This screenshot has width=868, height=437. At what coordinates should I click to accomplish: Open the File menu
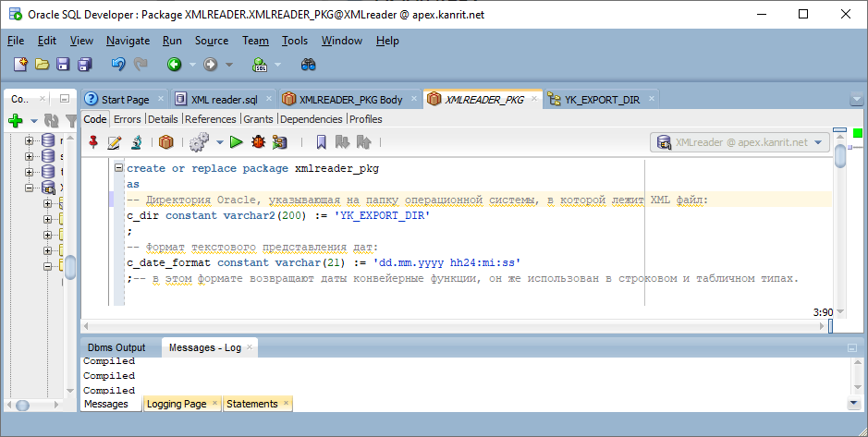click(16, 41)
